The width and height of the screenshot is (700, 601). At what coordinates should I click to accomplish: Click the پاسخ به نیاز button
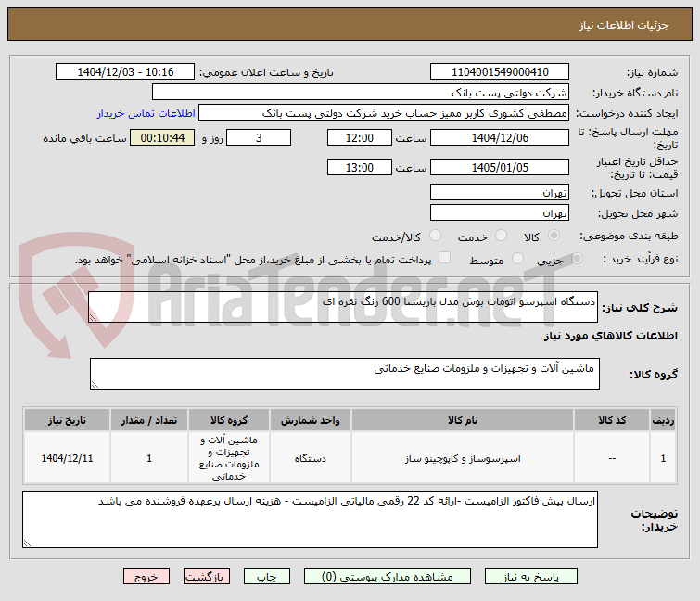[x=531, y=577]
